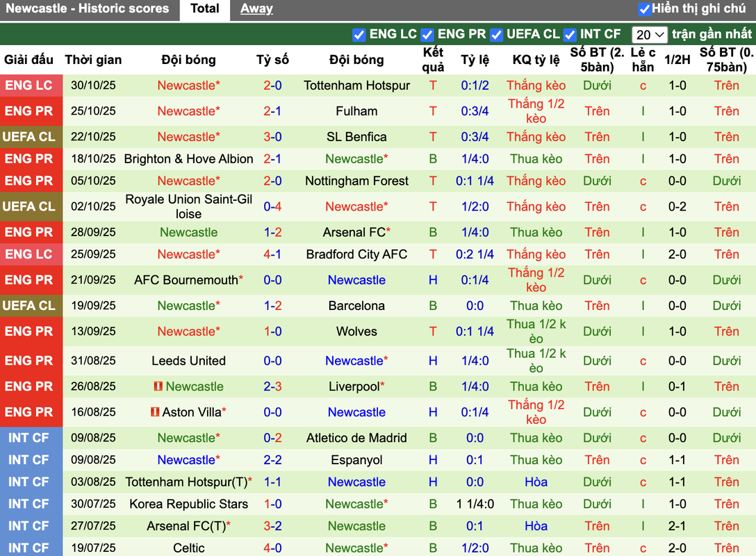The image size is (756, 556).
Task: Uncheck the ENG LC filter checkbox
Action: [x=359, y=35]
